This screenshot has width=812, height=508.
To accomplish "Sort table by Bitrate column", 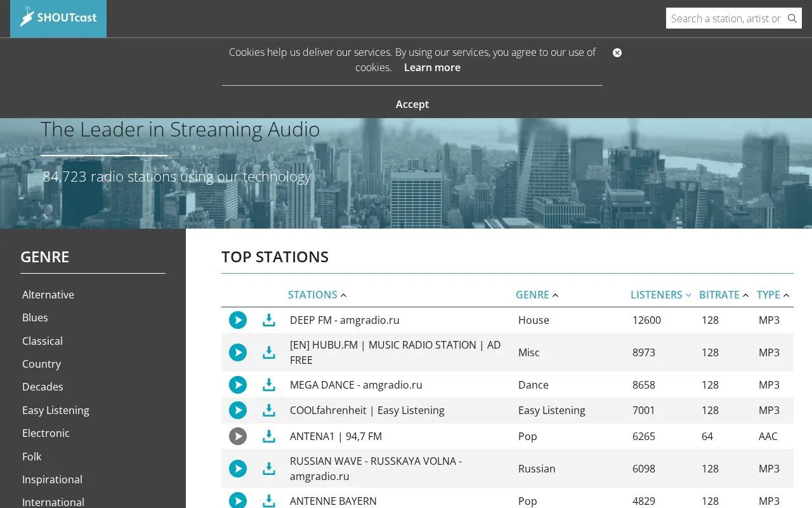I will coord(724,295).
